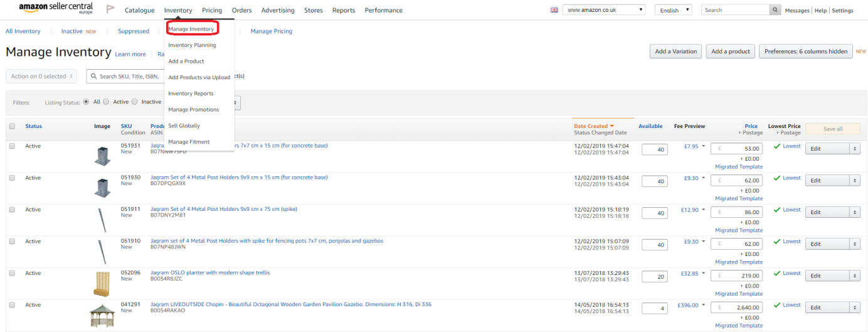
Task: Select Inventory Planning from the Inventory menu
Action: point(192,45)
